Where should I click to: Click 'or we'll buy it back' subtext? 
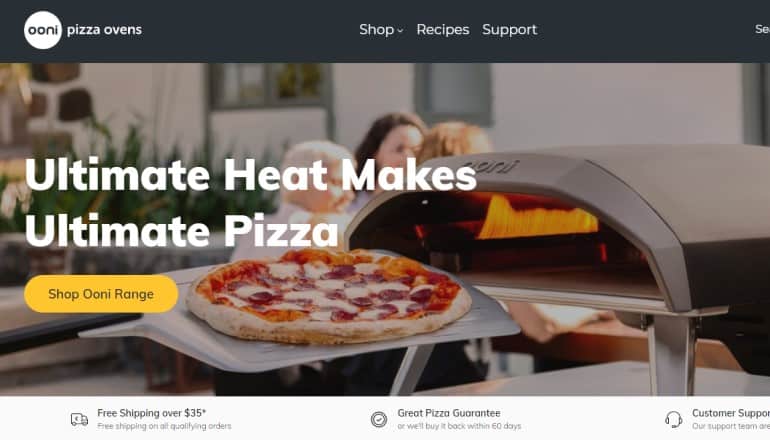[x=459, y=426]
